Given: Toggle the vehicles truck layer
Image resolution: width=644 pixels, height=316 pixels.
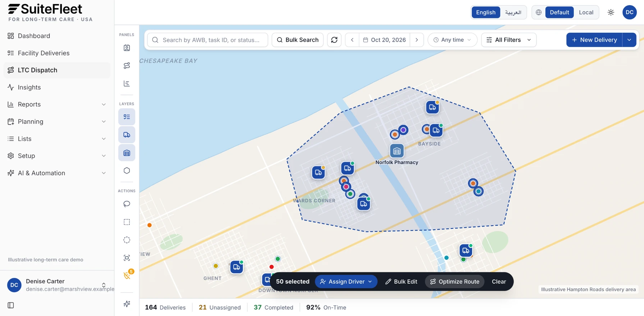Looking at the screenshot, I should coord(127,135).
